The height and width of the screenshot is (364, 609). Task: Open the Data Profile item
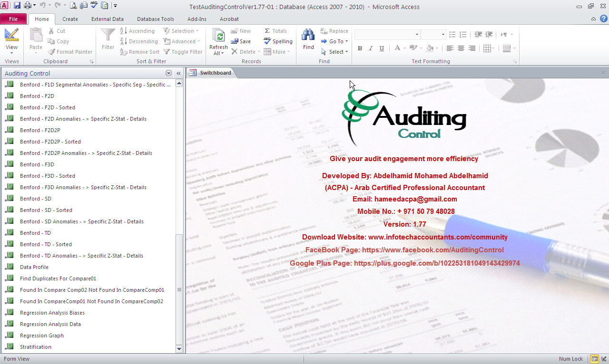coord(34,267)
